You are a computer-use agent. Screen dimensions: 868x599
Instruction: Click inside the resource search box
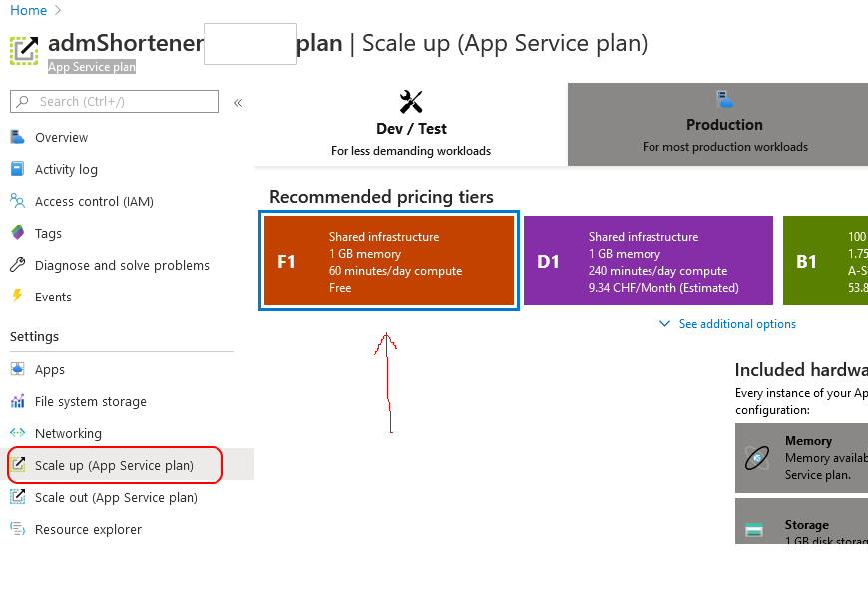click(x=115, y=101)
